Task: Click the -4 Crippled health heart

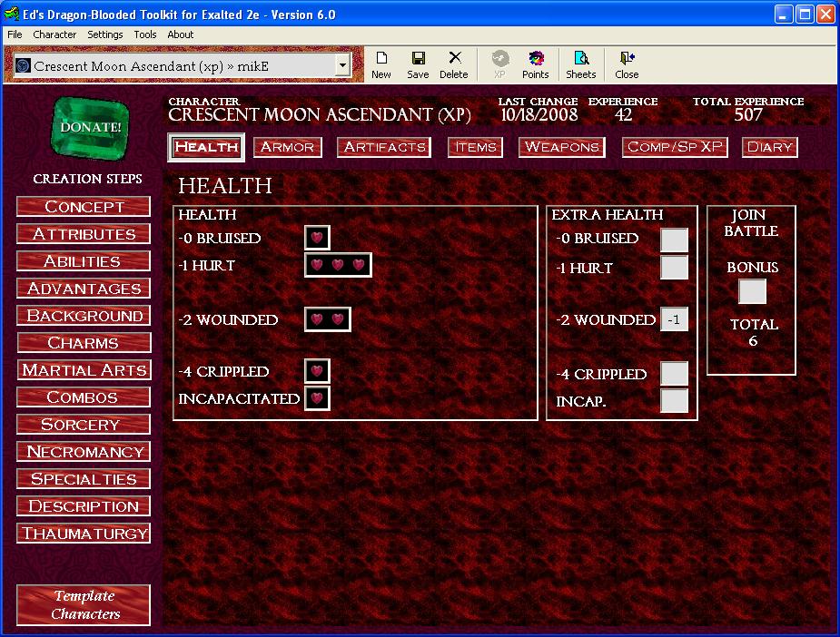Action: [x=317, y=371]
